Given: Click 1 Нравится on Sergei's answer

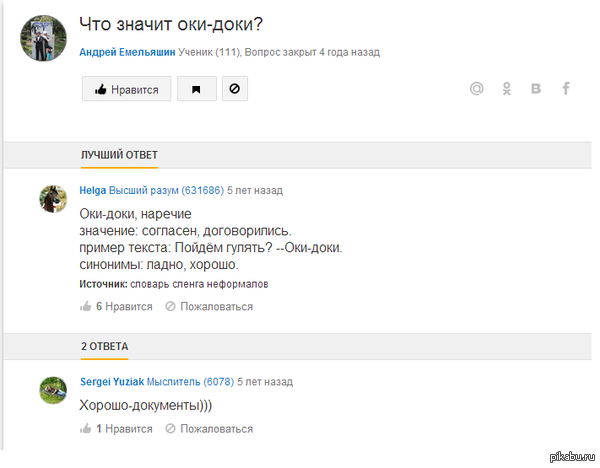Looking at the screenshot, I should (124, 429).
